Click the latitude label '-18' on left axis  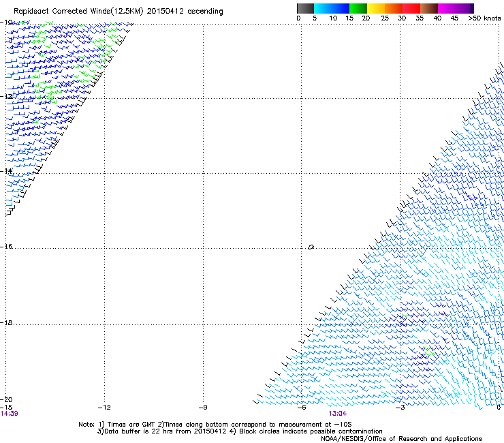click(6, 322)
